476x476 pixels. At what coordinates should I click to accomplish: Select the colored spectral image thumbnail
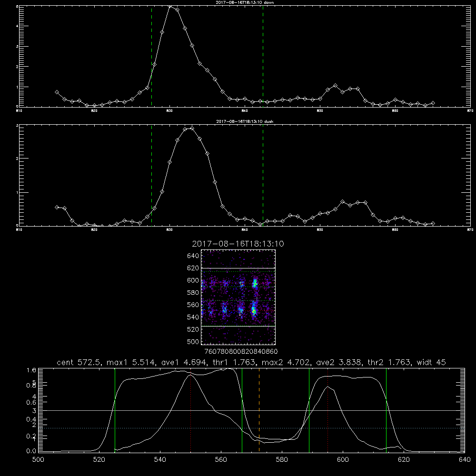(x=238, y=297)
